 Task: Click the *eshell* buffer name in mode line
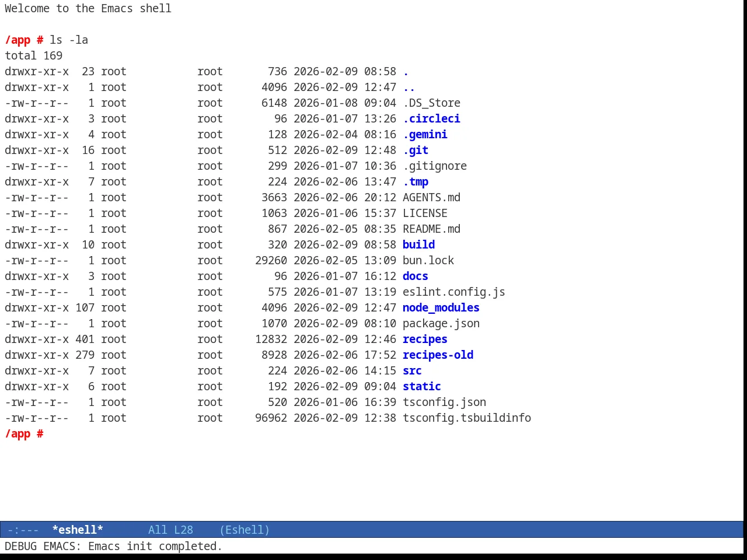78,530
